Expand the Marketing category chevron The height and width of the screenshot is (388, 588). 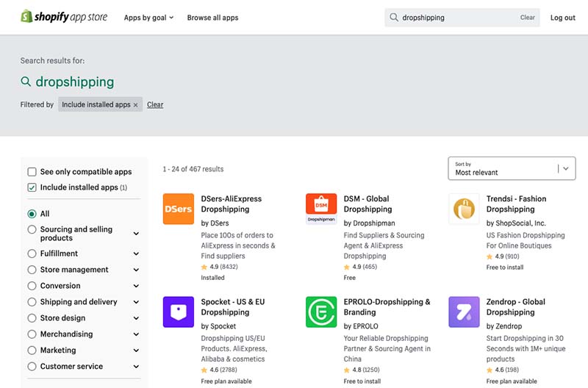pyautogui.click(x=136, y=351)
